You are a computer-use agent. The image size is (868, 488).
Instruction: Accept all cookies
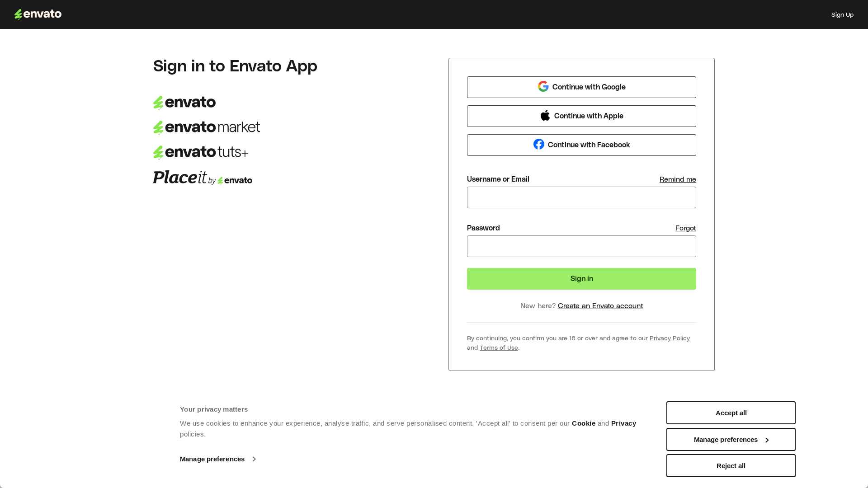coord(731,413)
